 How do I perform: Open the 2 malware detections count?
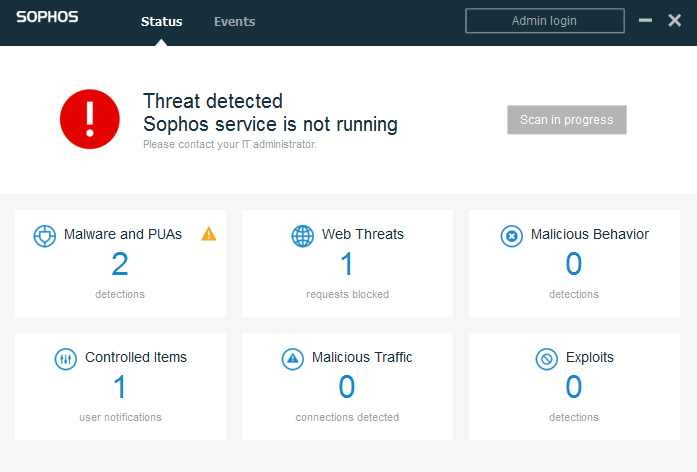(120, 264)
